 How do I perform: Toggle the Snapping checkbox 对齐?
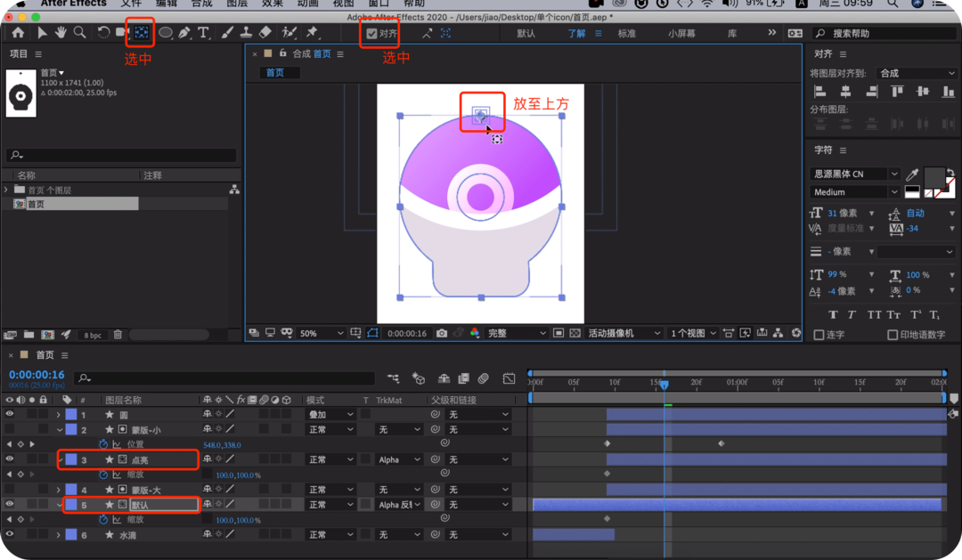[371, 33]
